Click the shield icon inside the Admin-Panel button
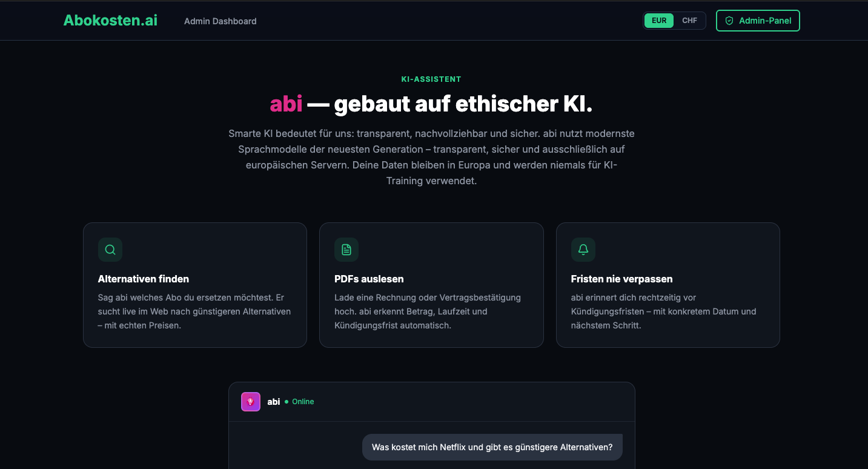 coord(729,20)
